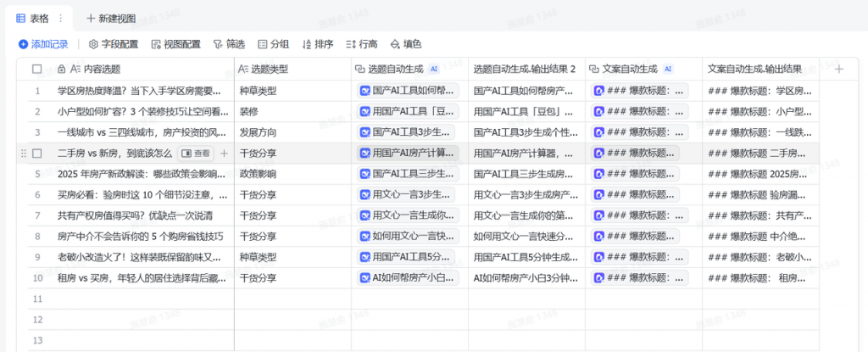The height and width of the screenshot is (352, 868).
Task: Click the 选题类型 column header
Action: point(292,70)
